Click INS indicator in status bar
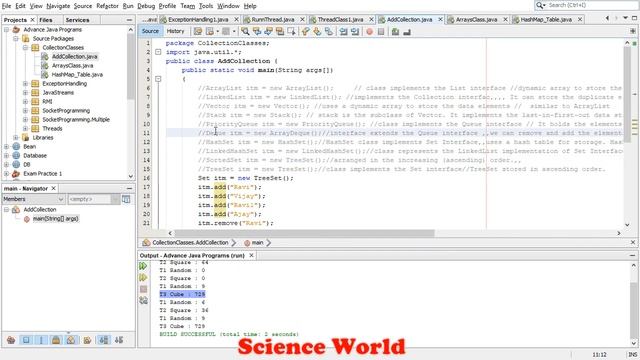The image size is (640, 360). (633, 355)
